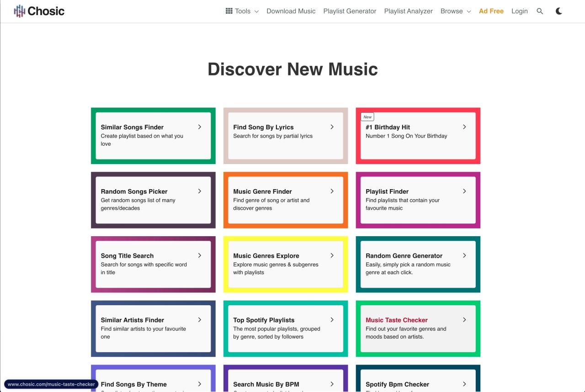The width and height of the screenshot is (585, 392).
Task: Click arrow on Similar Artists Finder card
Action: click(200, 320)
